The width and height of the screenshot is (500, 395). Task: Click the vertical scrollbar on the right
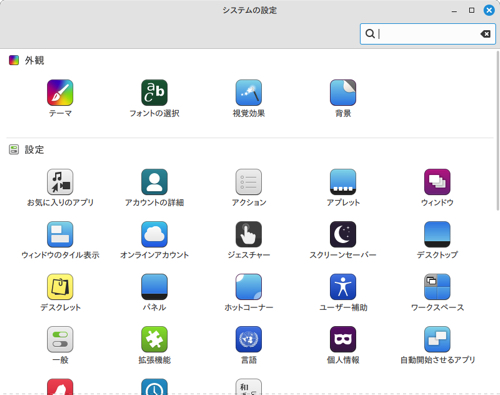pos(498,131)
